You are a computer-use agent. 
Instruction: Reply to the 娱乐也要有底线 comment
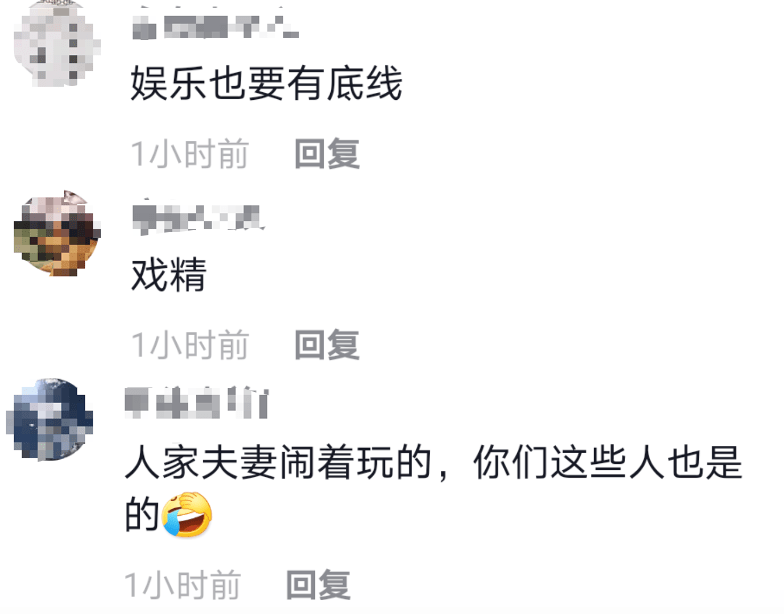[x=327, y=154]
